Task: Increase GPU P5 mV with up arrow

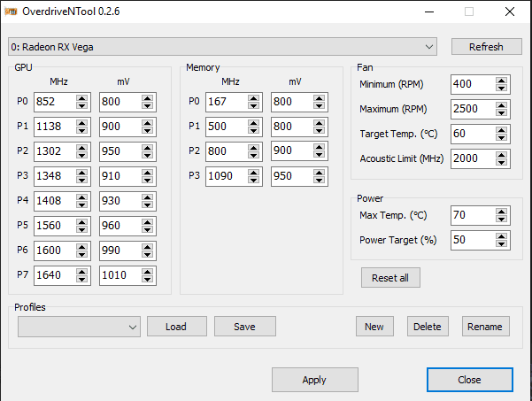Action: click(x=147, y=222)
